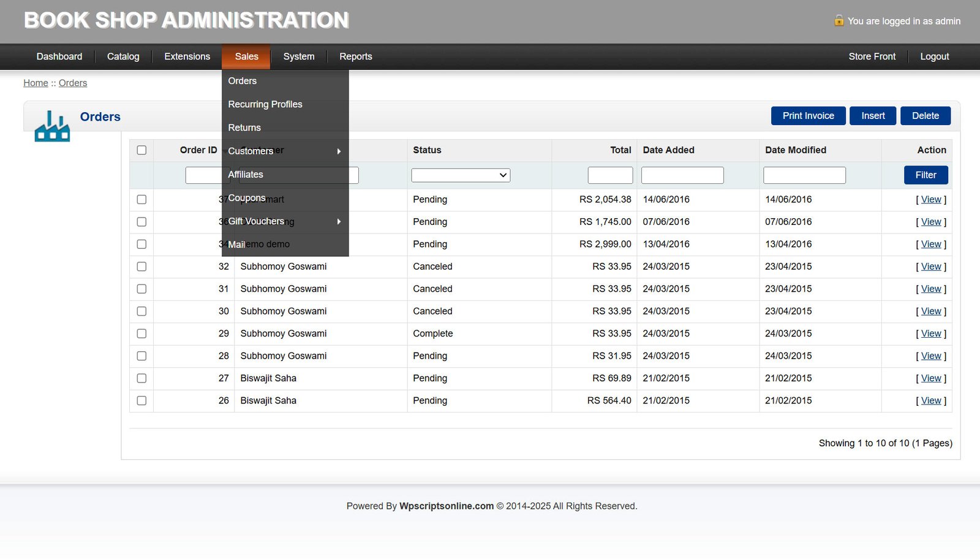This screenshot has width=980, height=559.
Task: Tick the checkbox for RS 2,054.38 order
Action: (141, 199)
